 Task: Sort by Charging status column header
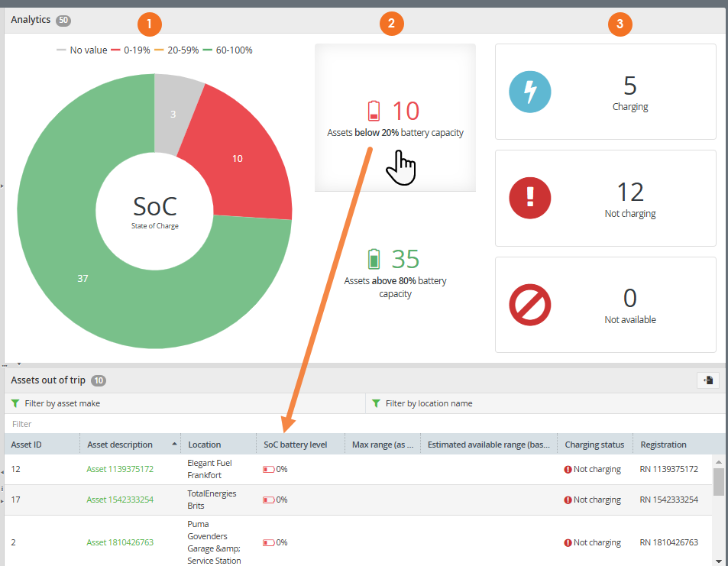(x=594, y=445)
